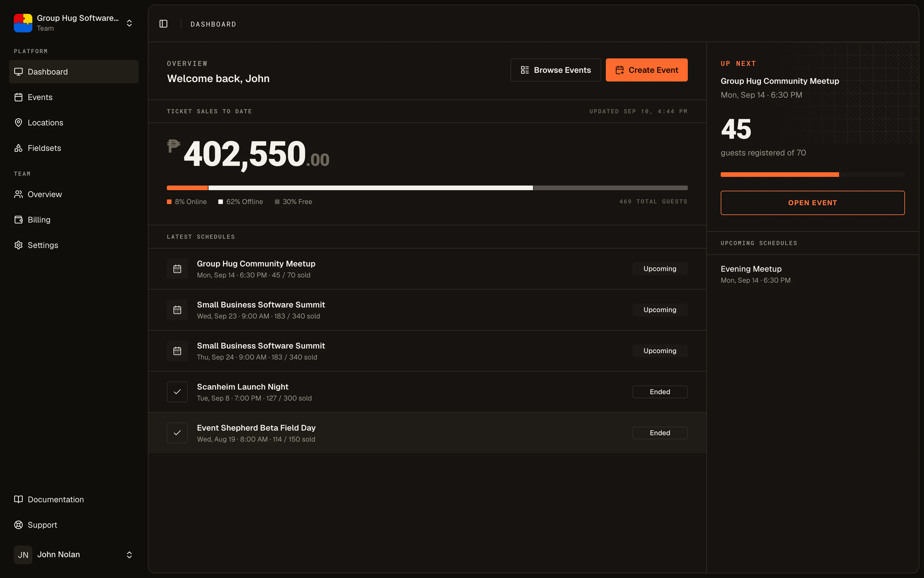Click the guests registered progress bar
This screenshot has width=924, height=578.
[x=813, y=174]
